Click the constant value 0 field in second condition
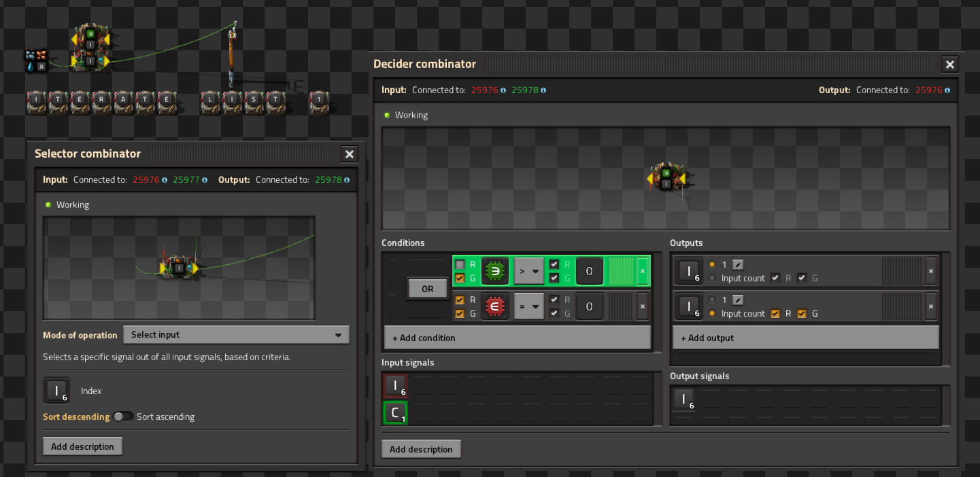The image size is (980, 477). (589, 306)
